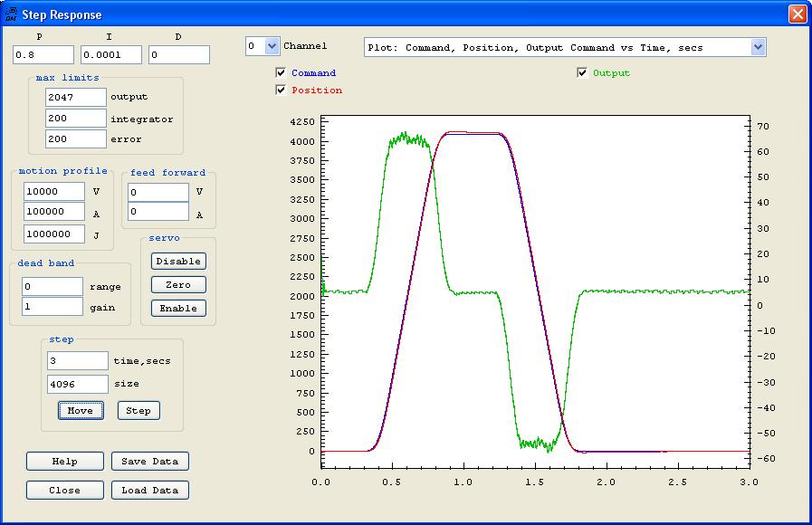Focus the step size field
This screenshot has width=812, height=525.
coord(77,384)
